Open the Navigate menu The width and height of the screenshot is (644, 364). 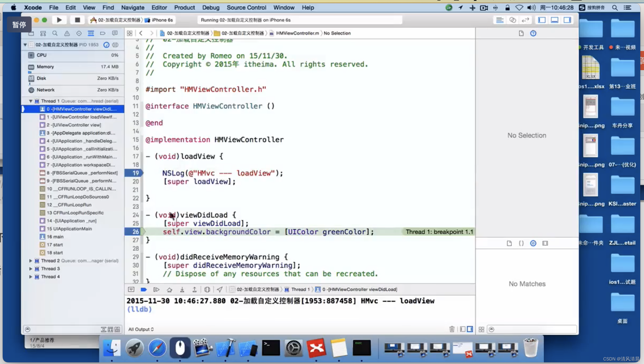(133, 7)
